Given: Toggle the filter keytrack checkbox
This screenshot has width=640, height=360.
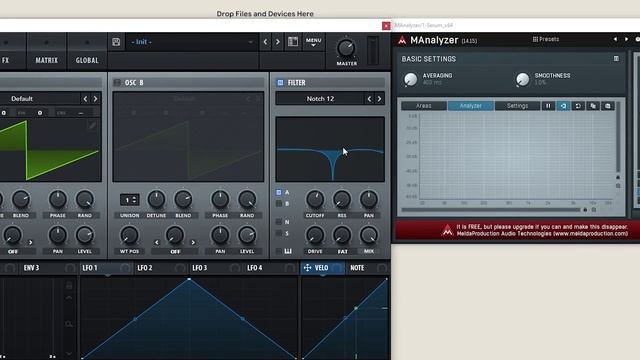Looking at the screenshot, I should 278,251.
